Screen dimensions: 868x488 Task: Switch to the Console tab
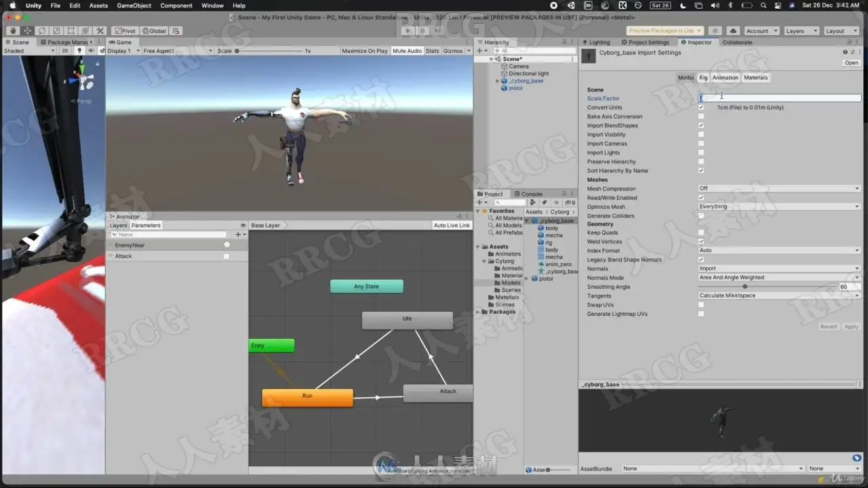(528, 194)
